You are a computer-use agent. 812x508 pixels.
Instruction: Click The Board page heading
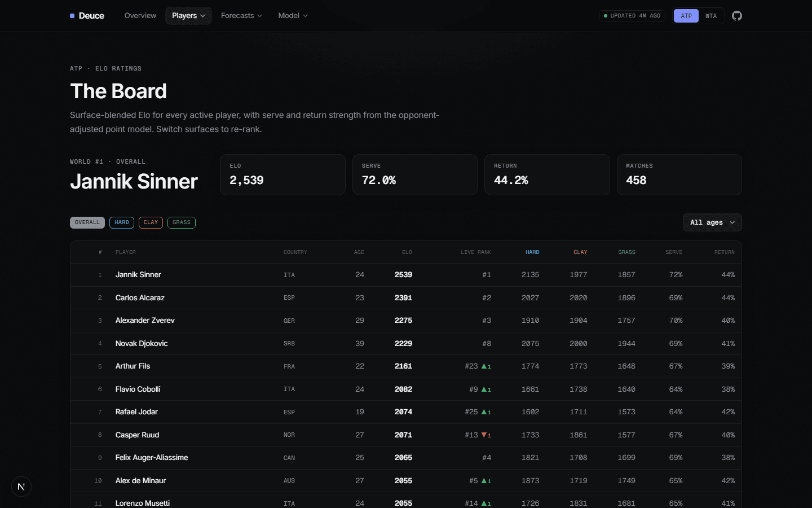[118, 91]
